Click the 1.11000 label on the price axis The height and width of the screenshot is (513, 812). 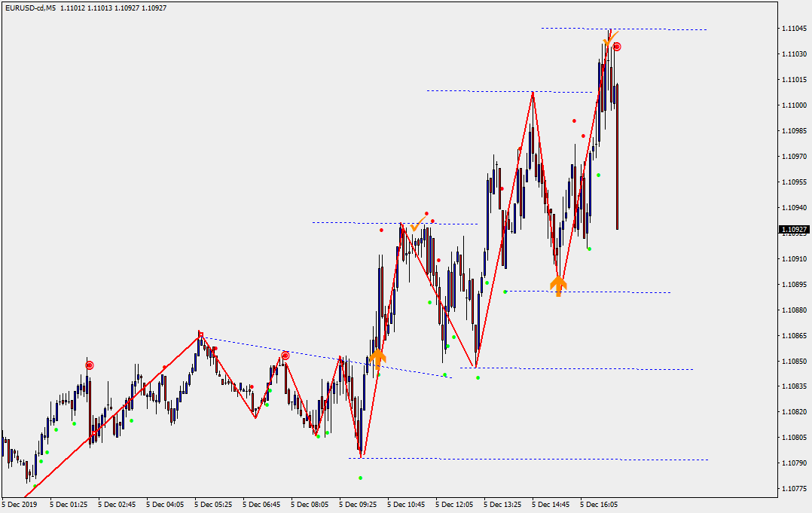pyautogui.click(x=795, y=105)
